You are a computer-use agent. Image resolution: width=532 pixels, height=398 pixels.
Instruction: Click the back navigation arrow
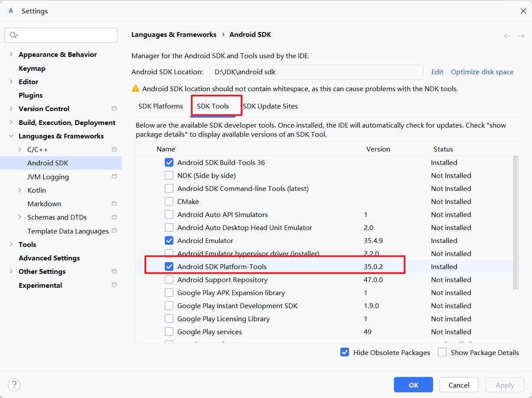507,36
